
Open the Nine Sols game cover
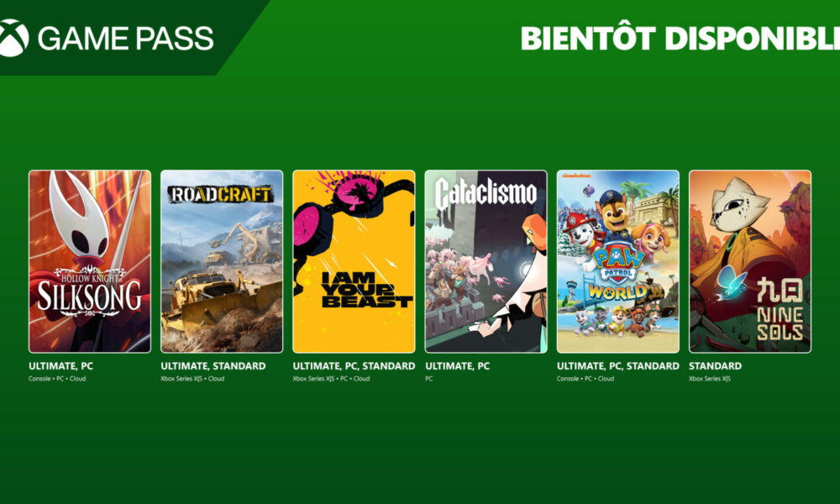coord(750,261)
